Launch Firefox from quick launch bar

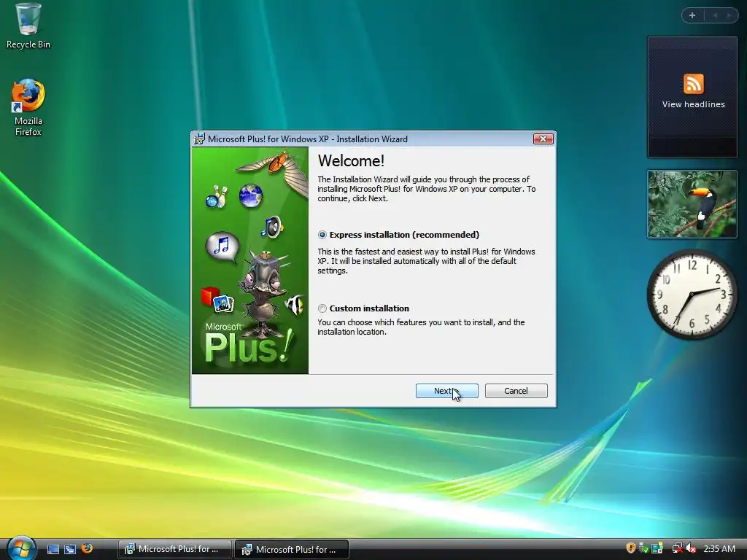click(x=87, y=548)
